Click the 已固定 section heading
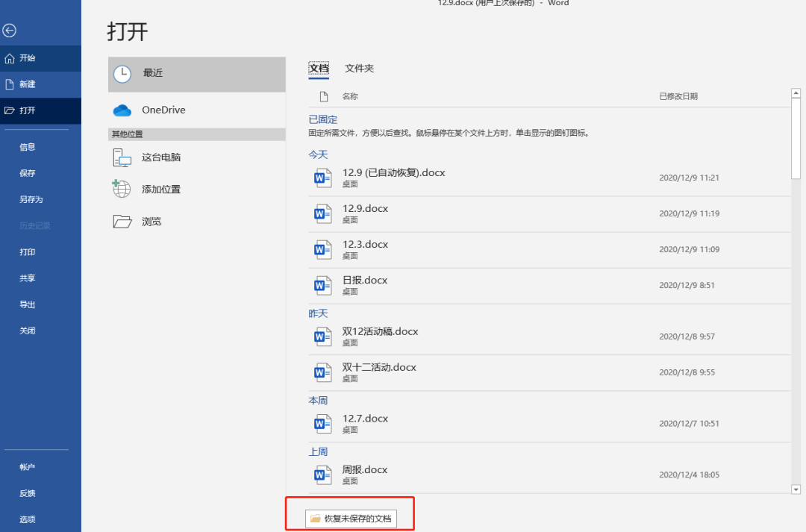The height and width of the screenshot is (532, 806). pyautogui.click(x=323, y=120)
